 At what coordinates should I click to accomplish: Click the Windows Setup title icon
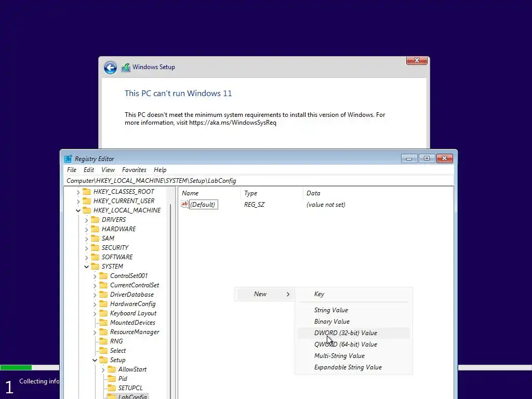pos(126,67)
